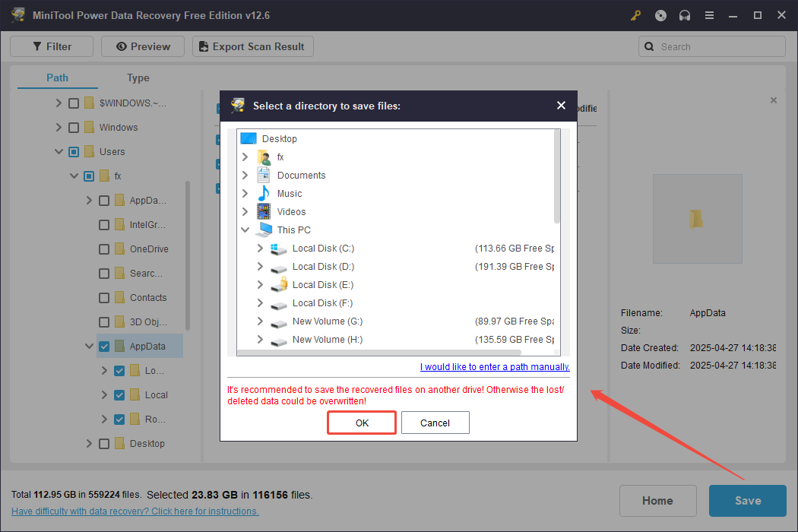This screenshot has height=532, width=798.
Task: Click the OK button to confirm saving
Action: tap(361, 423)
